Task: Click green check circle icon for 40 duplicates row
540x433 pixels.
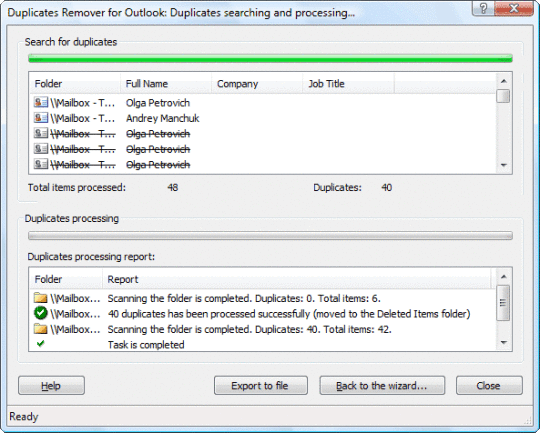Action: [41, 313]
